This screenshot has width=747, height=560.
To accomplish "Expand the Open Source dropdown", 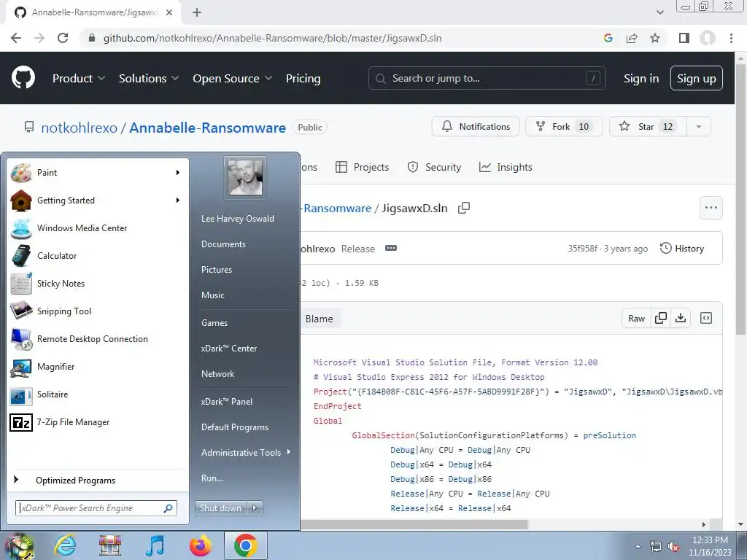I will [233, 78].
